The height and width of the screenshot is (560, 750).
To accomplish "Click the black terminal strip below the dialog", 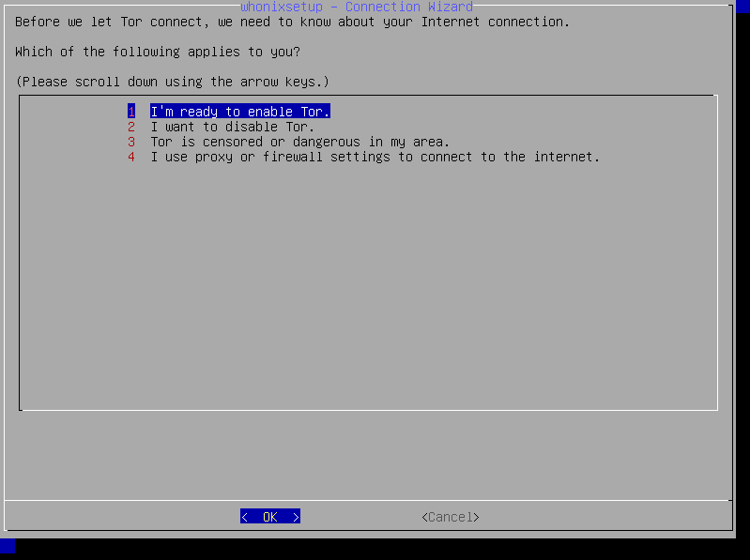I will pos(375,548).
